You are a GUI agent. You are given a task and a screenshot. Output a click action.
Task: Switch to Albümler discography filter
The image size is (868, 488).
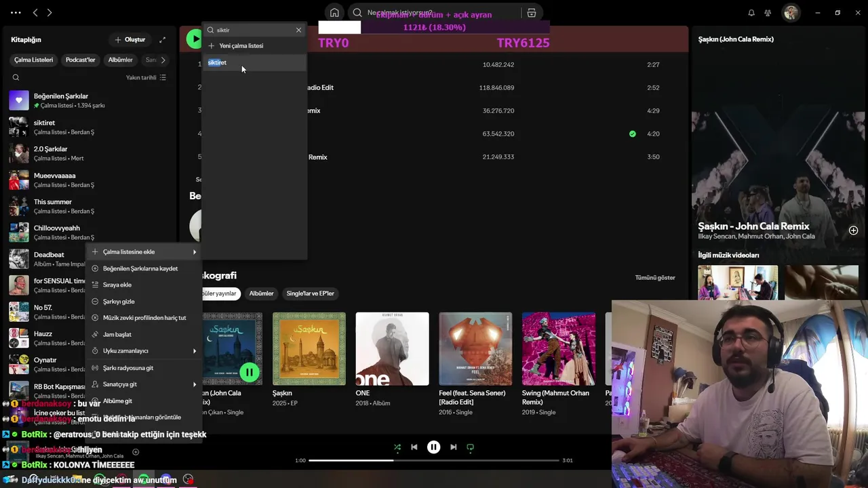(x=261, y=293)
